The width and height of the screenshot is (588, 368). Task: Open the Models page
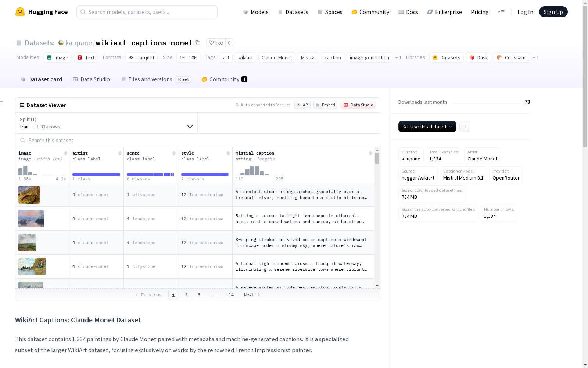pos(256,12)
